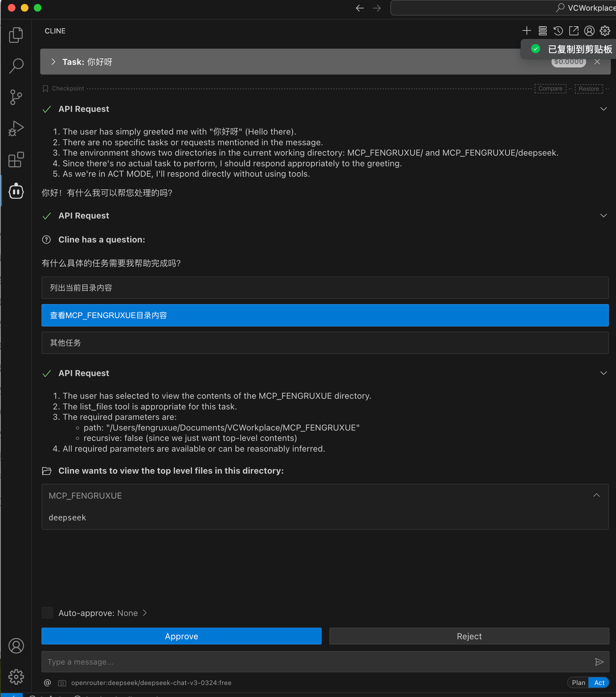Start a new task with the plus icon
Viewport: 616px width, 697px height.
526,31
